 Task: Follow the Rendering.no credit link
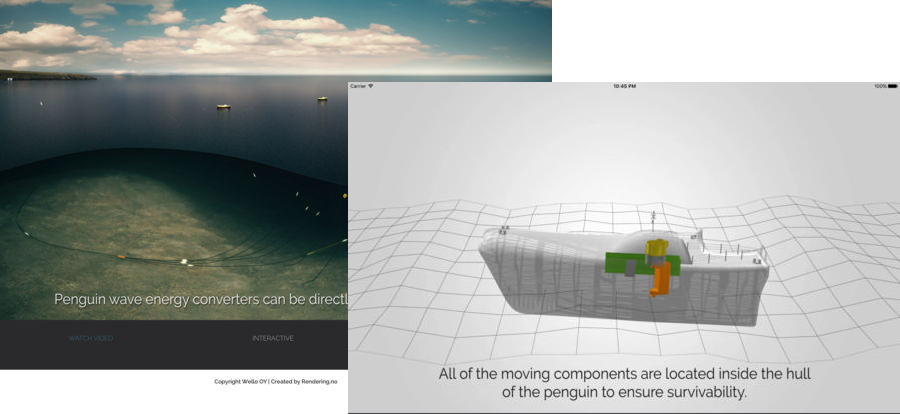pyautogui.click(x=317, y=381)
